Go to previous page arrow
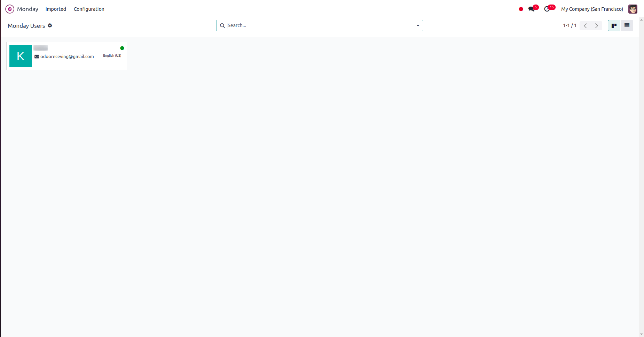Viewport: 644px width, 337px height. tap(585, 25)
